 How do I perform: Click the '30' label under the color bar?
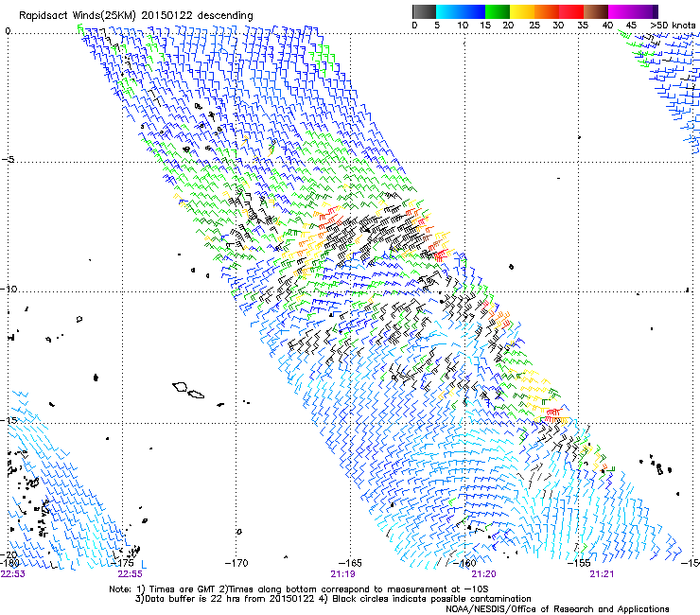pos(558,26)
